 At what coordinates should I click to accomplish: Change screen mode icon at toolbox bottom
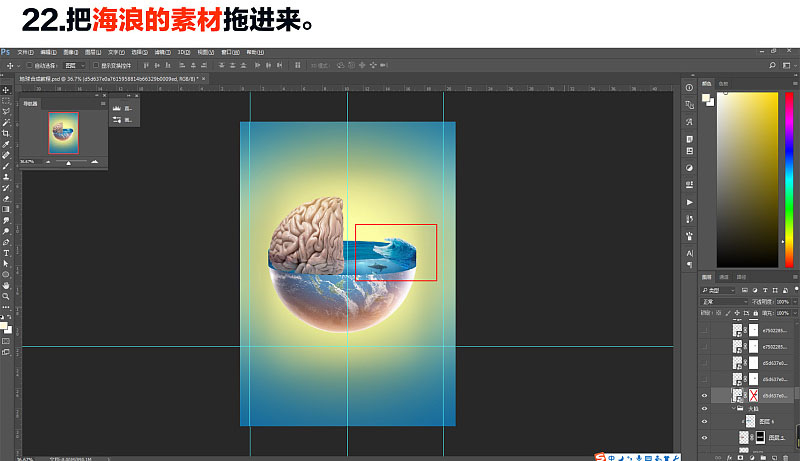[6, 352]
